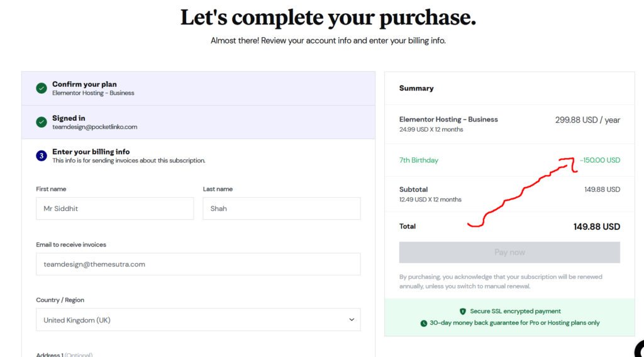
Task: Click the Country / Region label
Action: tap(60, 300)
